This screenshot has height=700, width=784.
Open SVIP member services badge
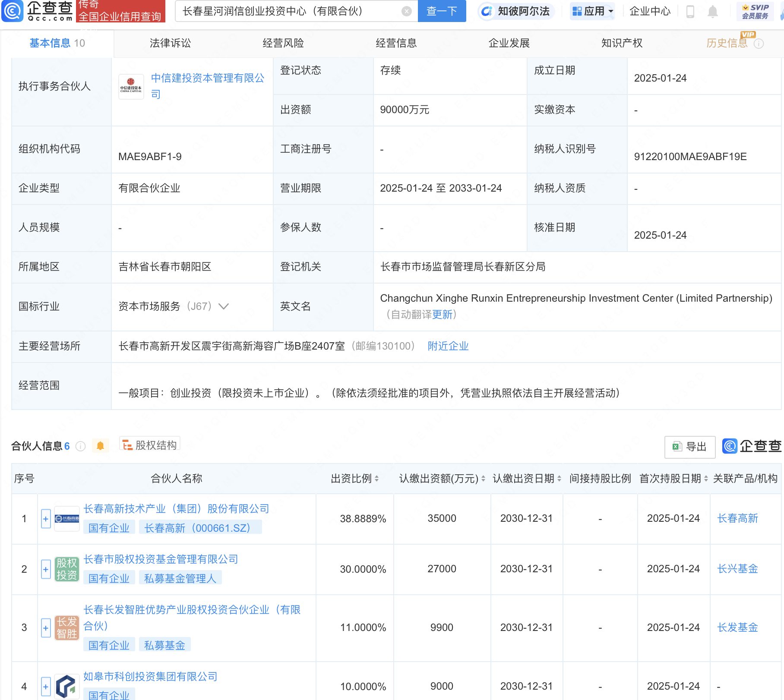[x=755, y=11]
